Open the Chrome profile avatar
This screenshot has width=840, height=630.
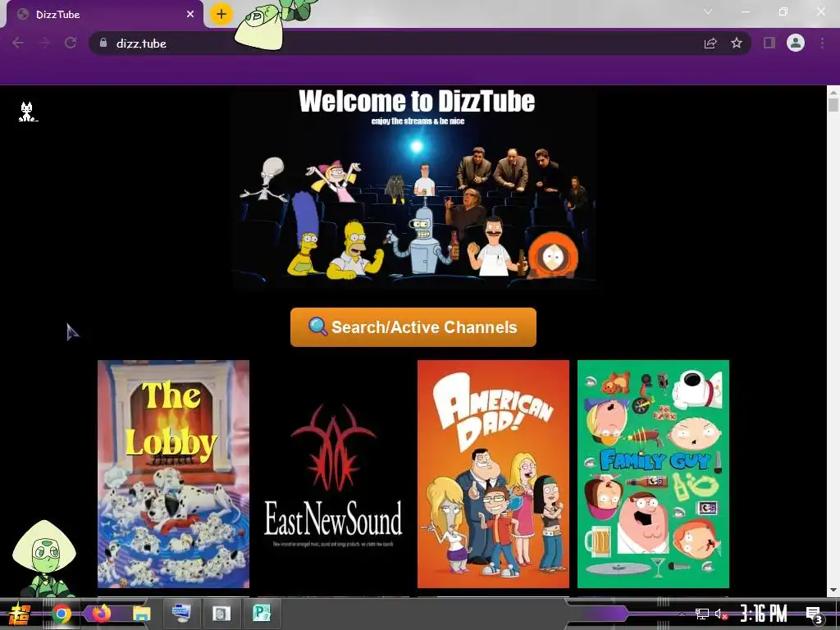796,43
